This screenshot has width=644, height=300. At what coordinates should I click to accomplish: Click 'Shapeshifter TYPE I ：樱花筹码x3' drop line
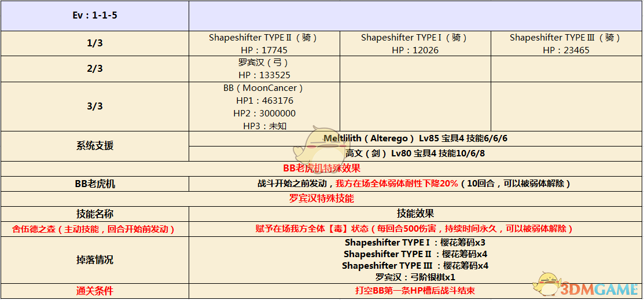pos(415,242)
